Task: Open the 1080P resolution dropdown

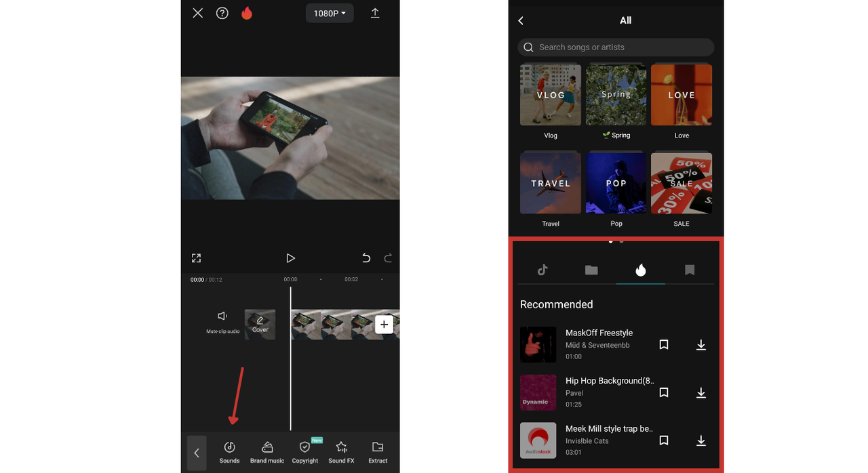Action: pyautogui.click(x=330, y=13)
